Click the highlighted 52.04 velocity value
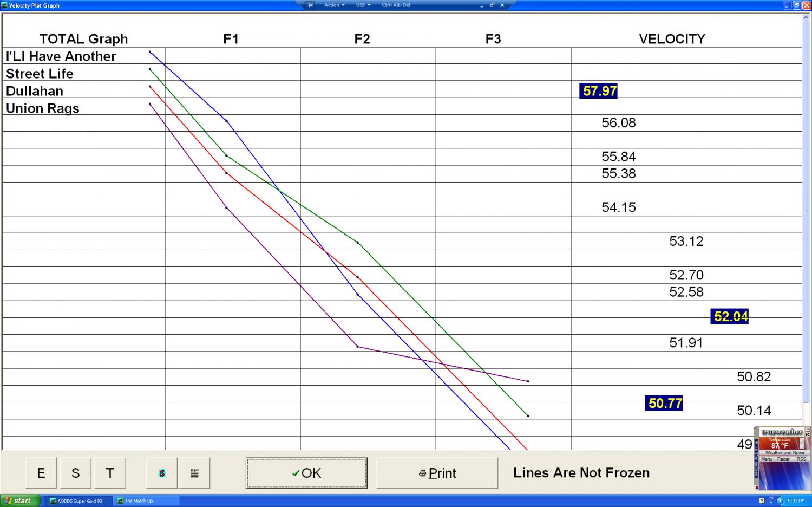Screen dimensions: 812x507 click(x=730, y=316)
